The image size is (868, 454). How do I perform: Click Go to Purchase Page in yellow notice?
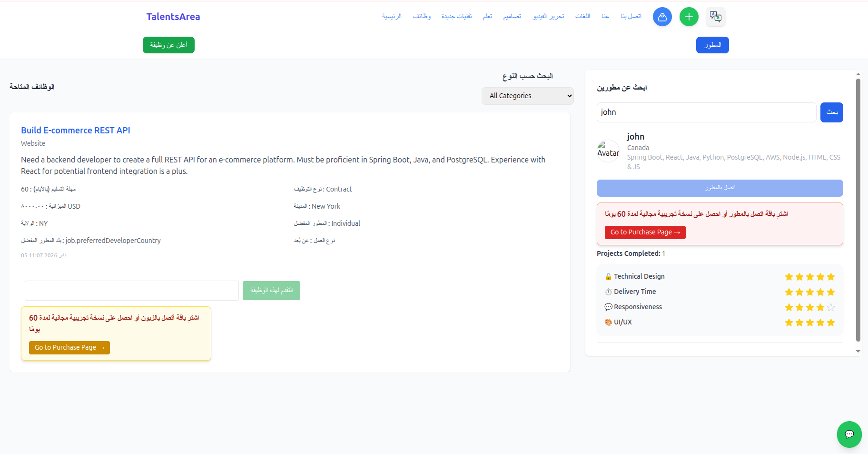69,347
